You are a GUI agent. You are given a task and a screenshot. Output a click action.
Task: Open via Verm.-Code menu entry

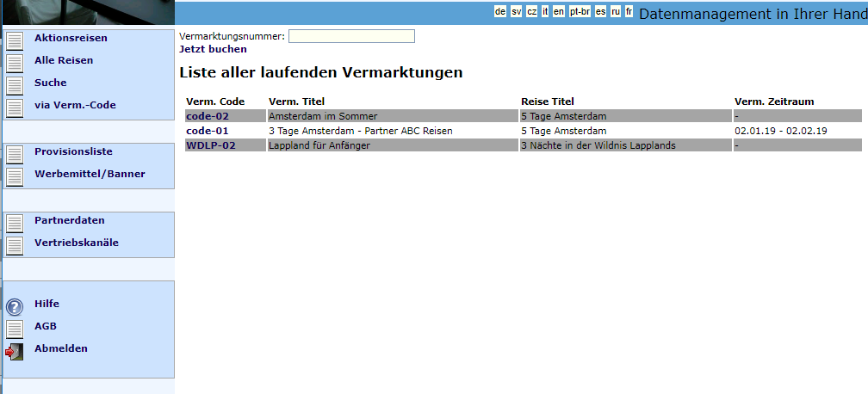[75, 105]
